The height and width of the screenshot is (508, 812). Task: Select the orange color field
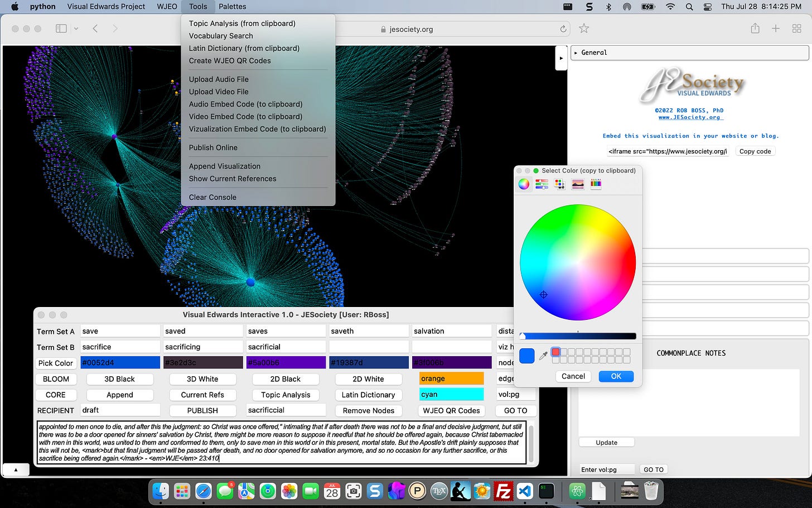(452, 378)
